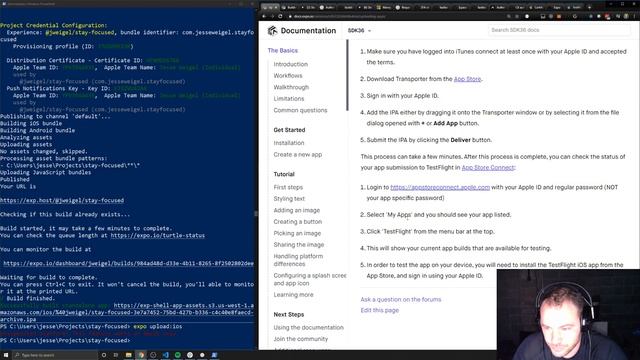Screen dimensions: 640x360
Task: Click the Edit this page link
Action: tap(380, 310)
